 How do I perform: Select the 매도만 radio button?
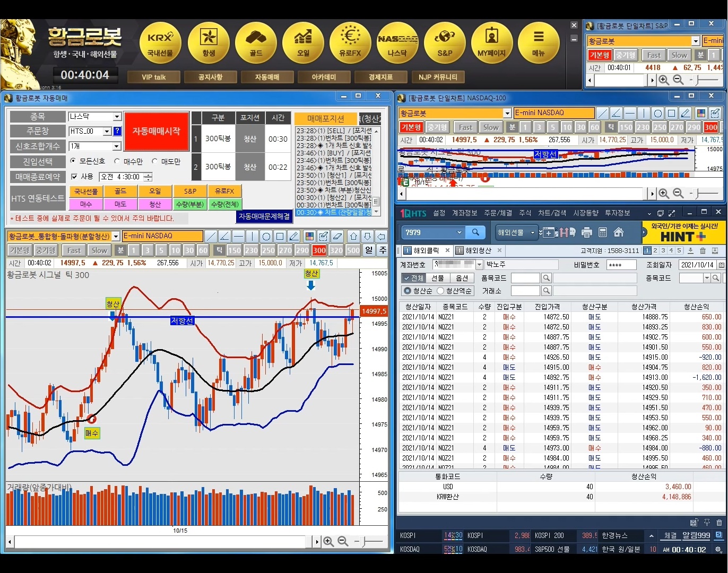pyautogui.click(x=155, y=161)
